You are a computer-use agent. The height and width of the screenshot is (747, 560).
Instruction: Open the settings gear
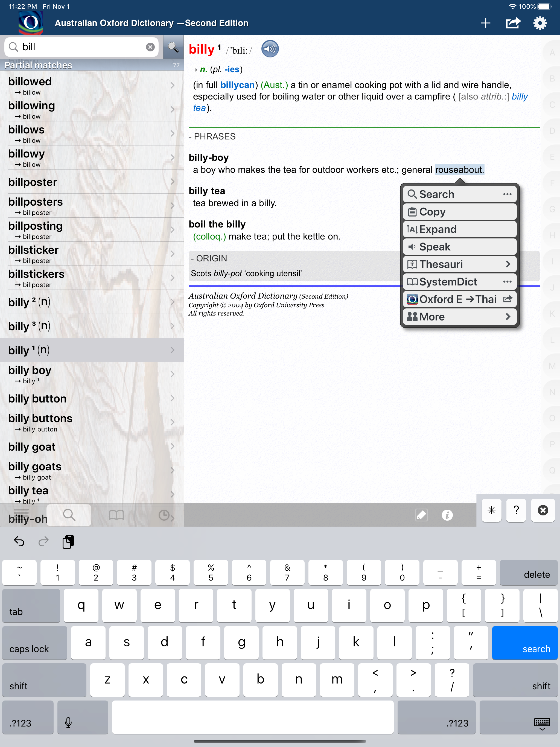[539, 23]
